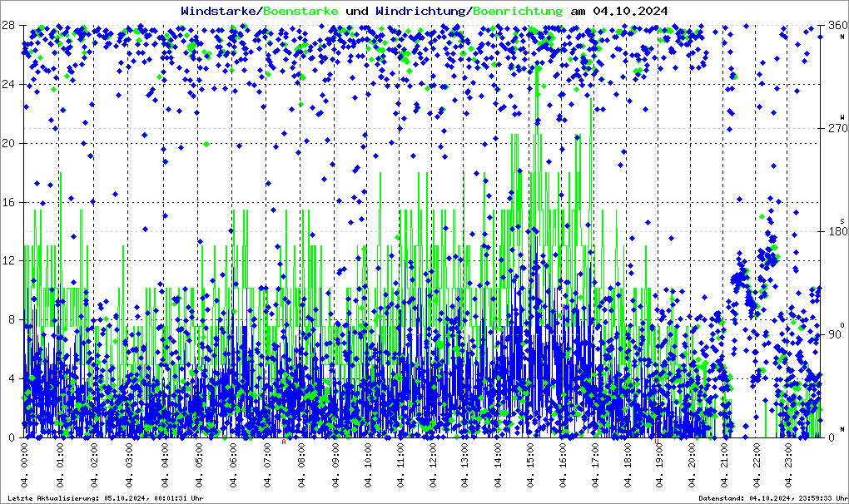Click the time axis label '04. 19:00'
The image size is (849, 504).
coord(659,465)
